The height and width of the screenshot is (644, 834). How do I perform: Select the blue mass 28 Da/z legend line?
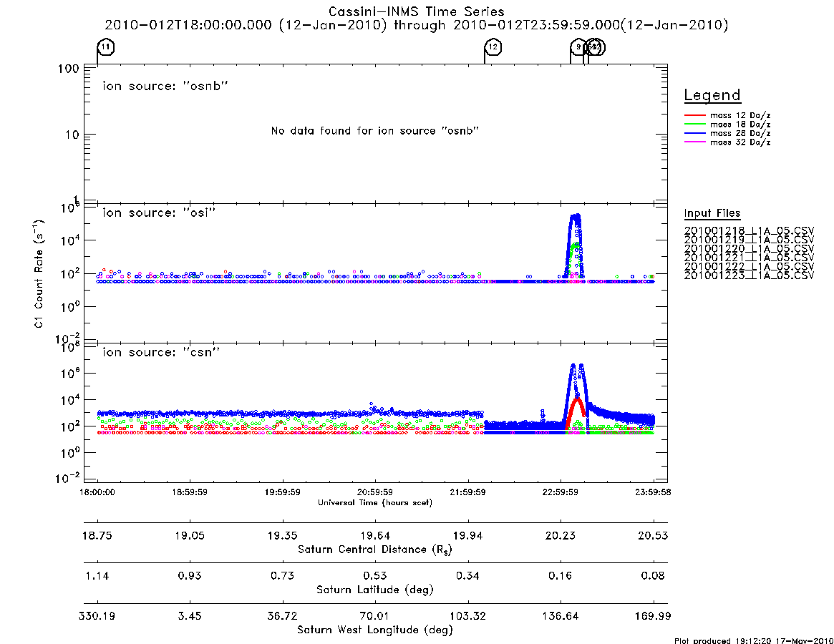pyautogui.click(x=694, y=134)
